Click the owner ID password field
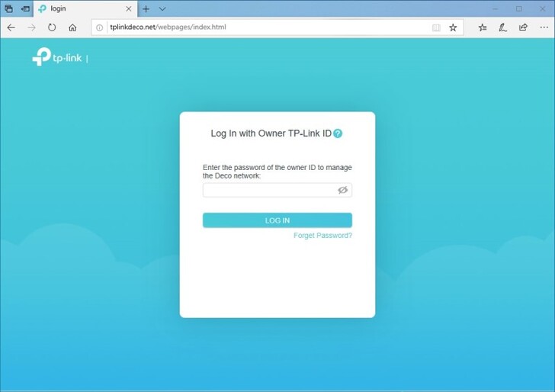This screenshot has width=555, height=392. tap(277, 190)
